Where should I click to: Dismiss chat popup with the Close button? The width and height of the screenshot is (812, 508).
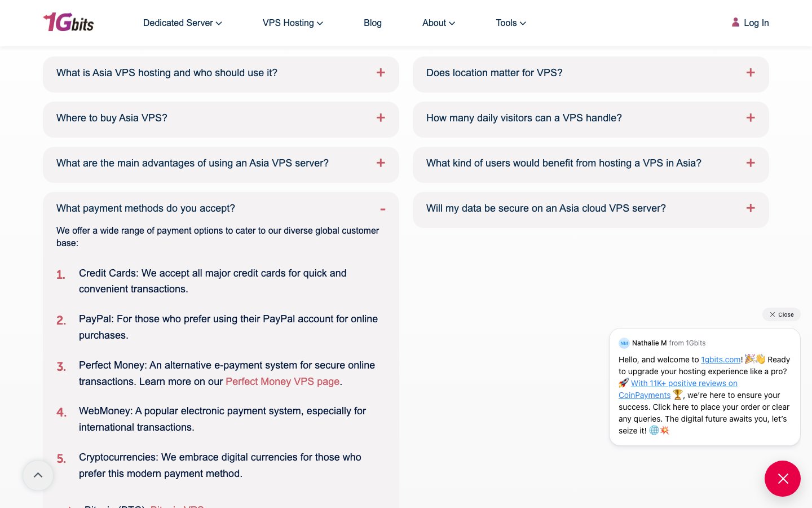pyautogui.click(x=782, y=314)
